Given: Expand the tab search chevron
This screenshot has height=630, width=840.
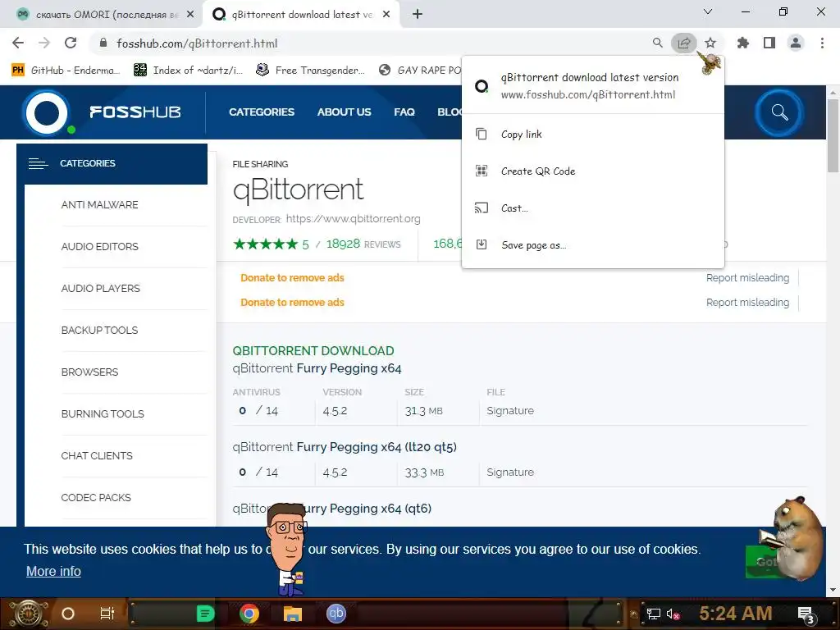Looking at the screenshot, I should [708, 11].
